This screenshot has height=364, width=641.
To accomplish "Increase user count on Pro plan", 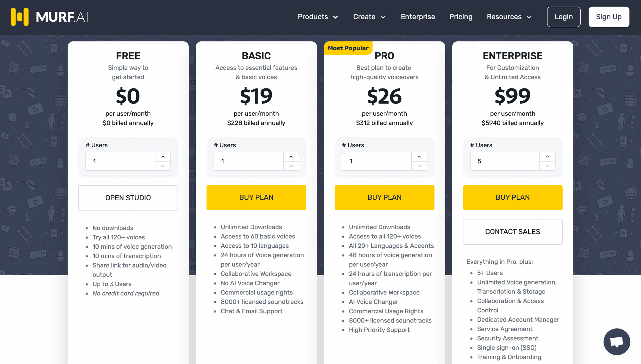I will (419, 157).
